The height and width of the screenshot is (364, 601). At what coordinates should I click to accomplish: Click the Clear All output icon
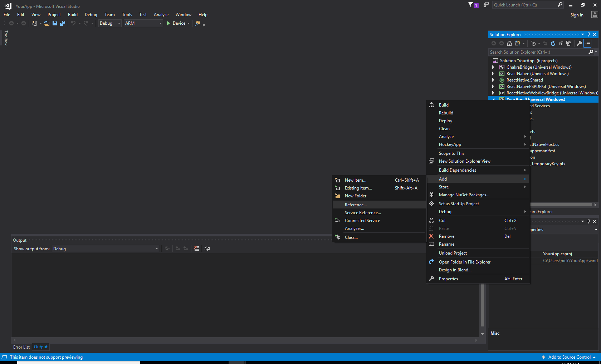click(x=196, y=249)
